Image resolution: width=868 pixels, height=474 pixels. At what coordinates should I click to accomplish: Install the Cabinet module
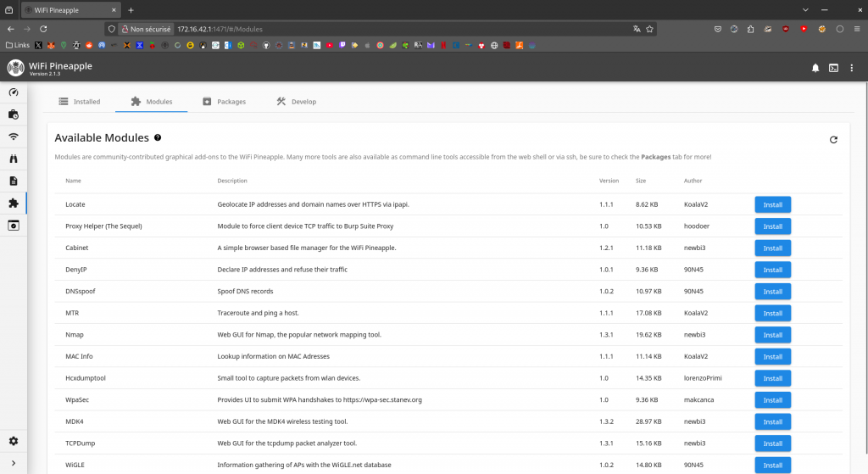point(773,248)
